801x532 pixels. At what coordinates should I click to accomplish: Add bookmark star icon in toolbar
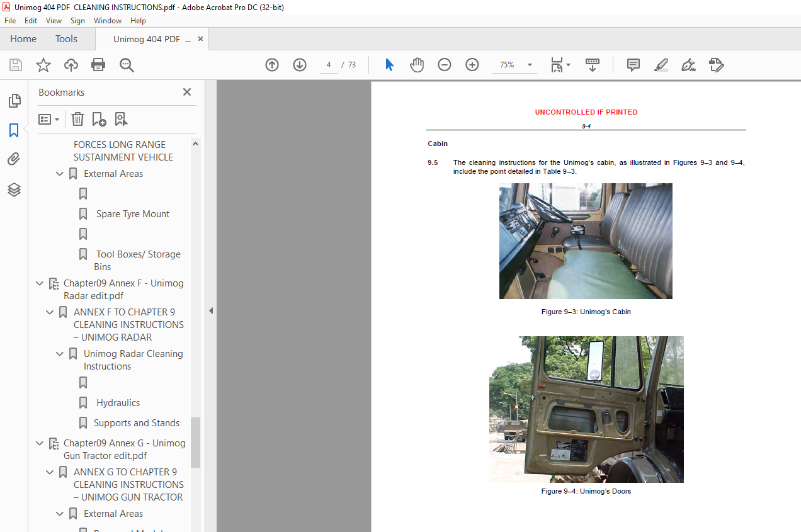point(43,65)
